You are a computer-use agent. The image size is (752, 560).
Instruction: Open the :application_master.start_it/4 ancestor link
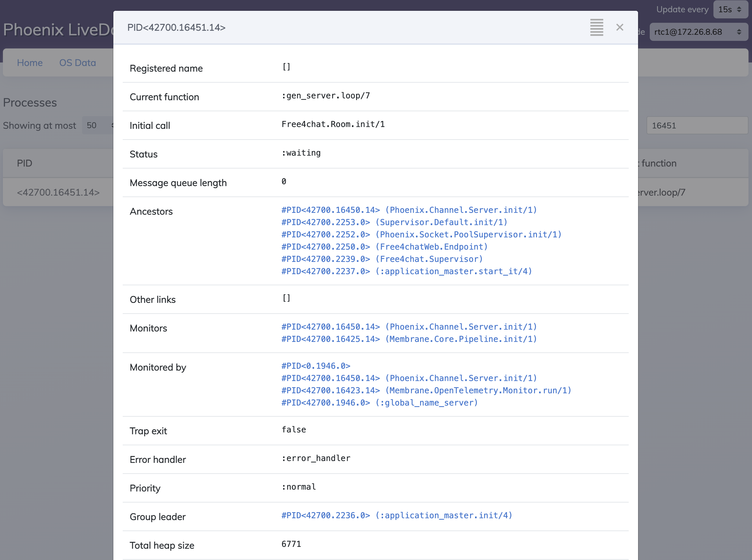[406, 271]
